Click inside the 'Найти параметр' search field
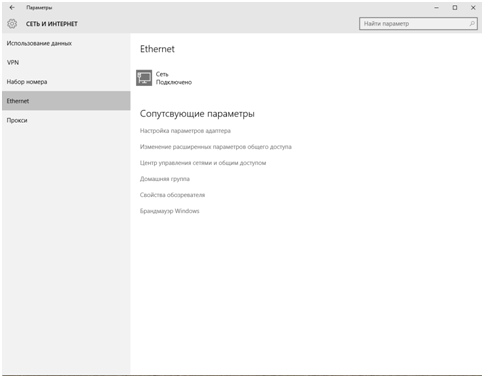Screen dimensions: 484x378 tap(418, 24)
